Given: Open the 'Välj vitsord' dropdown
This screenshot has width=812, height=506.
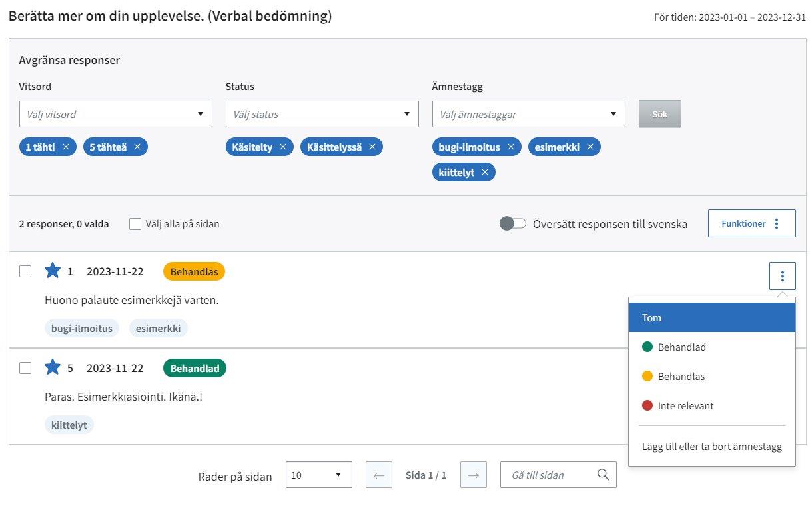Looking at the screenshot, I should tap(116, 114).
